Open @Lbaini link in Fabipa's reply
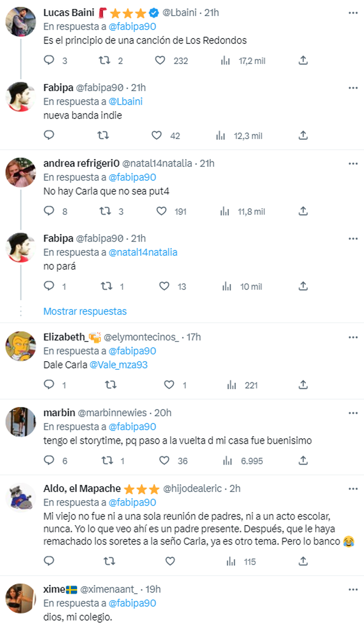Viewport: 364px width, 626px height. click(x=126, y=101)
